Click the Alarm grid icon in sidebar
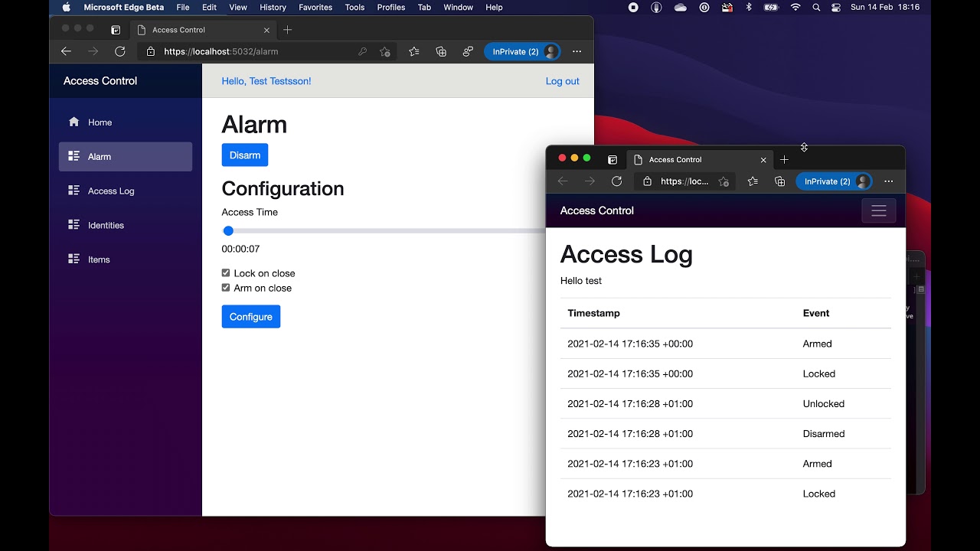The height and width of the screenshot is (551, 980). [x=73, y=156]
